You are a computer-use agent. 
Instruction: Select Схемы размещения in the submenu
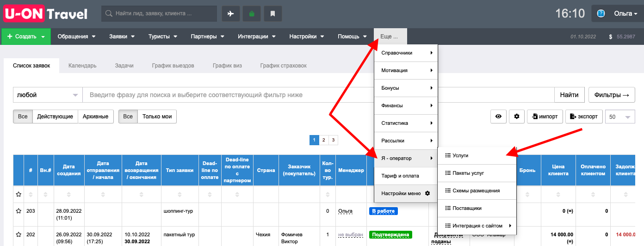[477, 191]
